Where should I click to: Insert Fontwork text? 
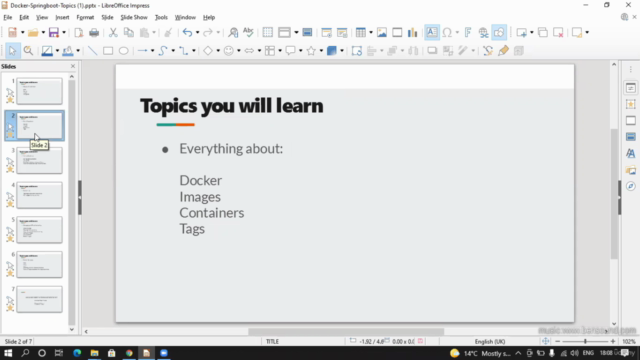(468, 32)
